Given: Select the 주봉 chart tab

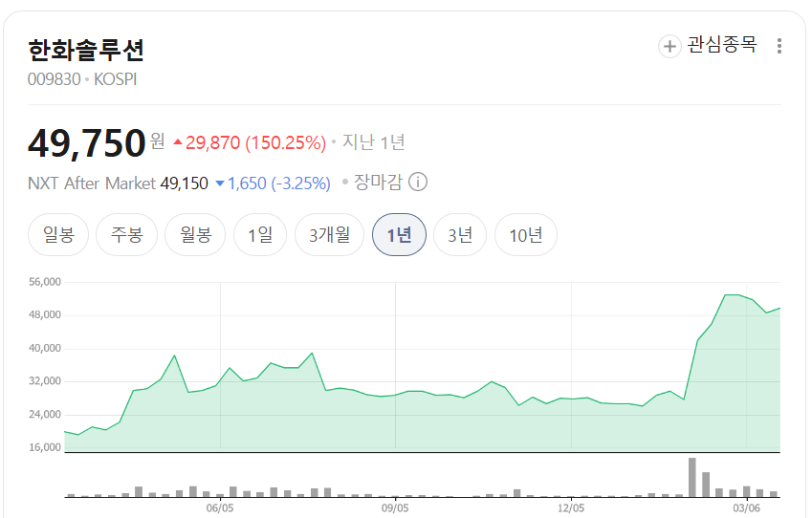Looking at the screenshot, I should pos(127,235).
